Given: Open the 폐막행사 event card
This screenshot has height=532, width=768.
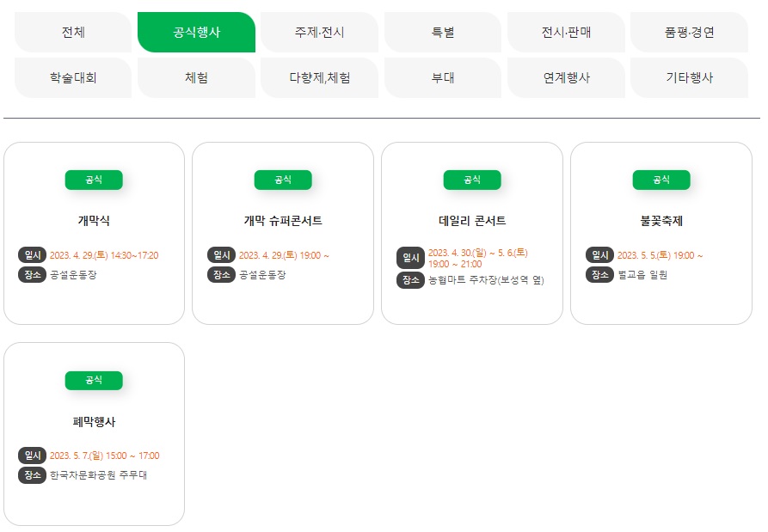Looking at the screenshot, I should tap(94, 434).
